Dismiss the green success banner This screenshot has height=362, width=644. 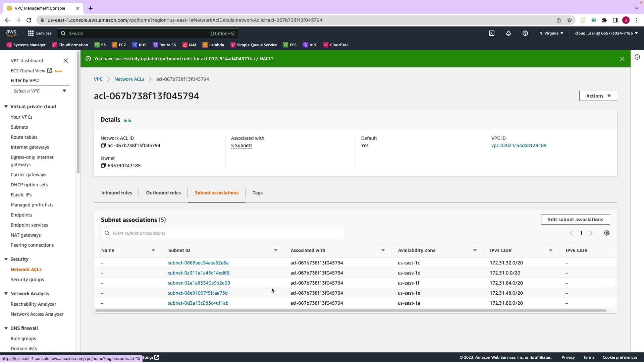(x=622, y=59)
